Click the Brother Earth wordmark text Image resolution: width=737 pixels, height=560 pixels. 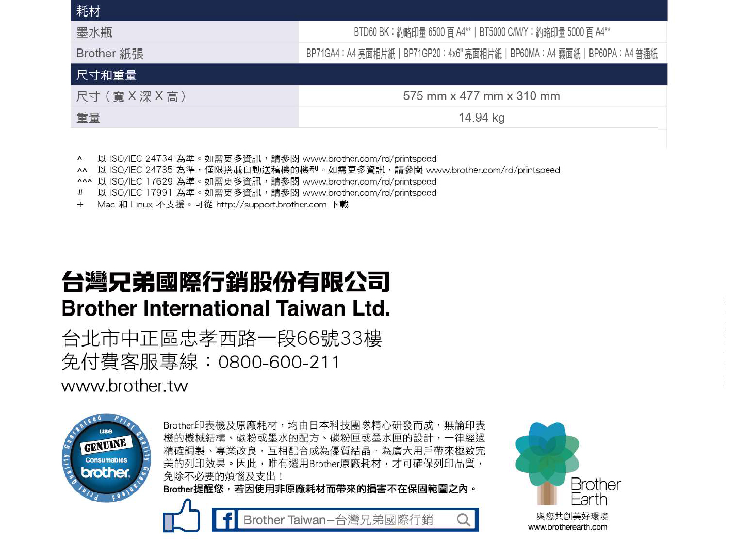[x=596, y=492]
